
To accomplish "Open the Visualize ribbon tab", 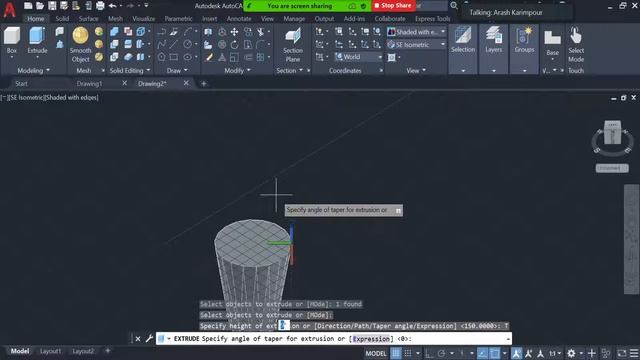I will pyautogui.click(x=144, y=19).
